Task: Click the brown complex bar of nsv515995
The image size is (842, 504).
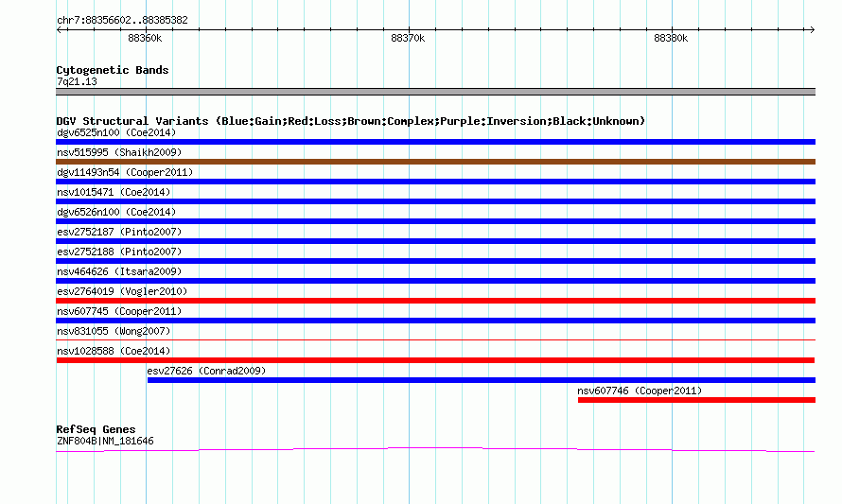Action: [x=435, y=162]
